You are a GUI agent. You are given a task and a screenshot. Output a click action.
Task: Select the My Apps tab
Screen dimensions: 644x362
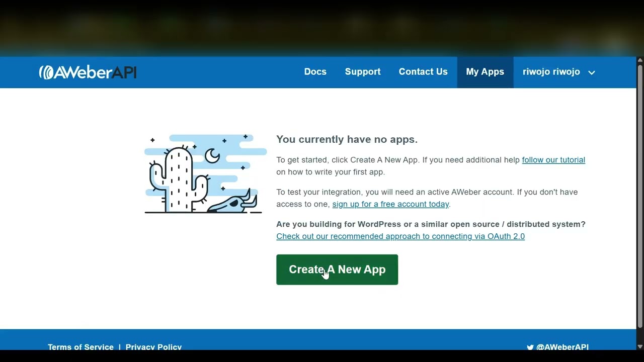pyautogui.click(x=485, y=72)
